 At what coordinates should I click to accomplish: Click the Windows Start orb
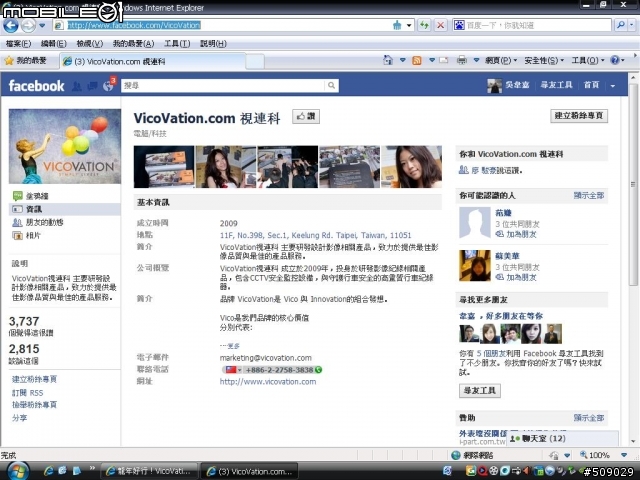(16, 471)
